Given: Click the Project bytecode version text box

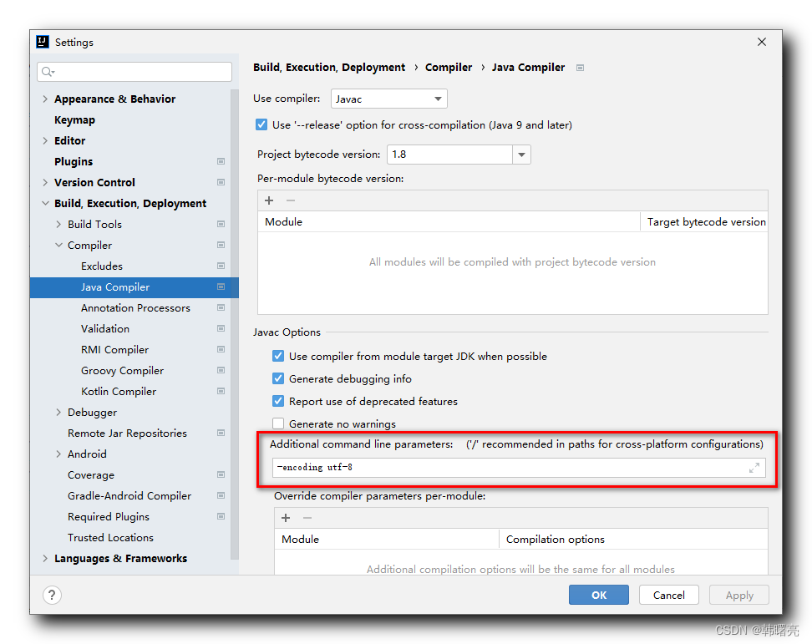Looking at the screenshot, I should [449, 155].
